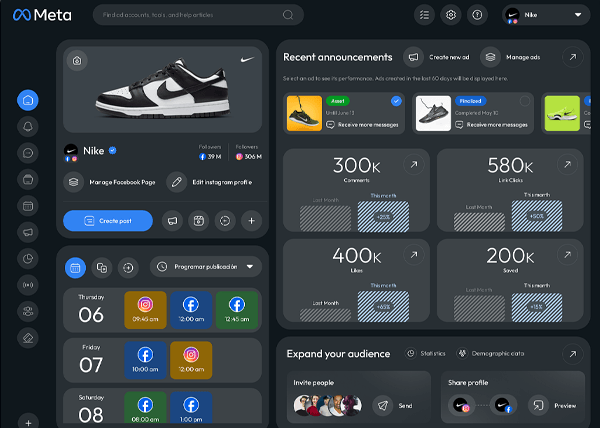Open messages chat bubble in sidebar
600x428 pixels.
point(28,153)
